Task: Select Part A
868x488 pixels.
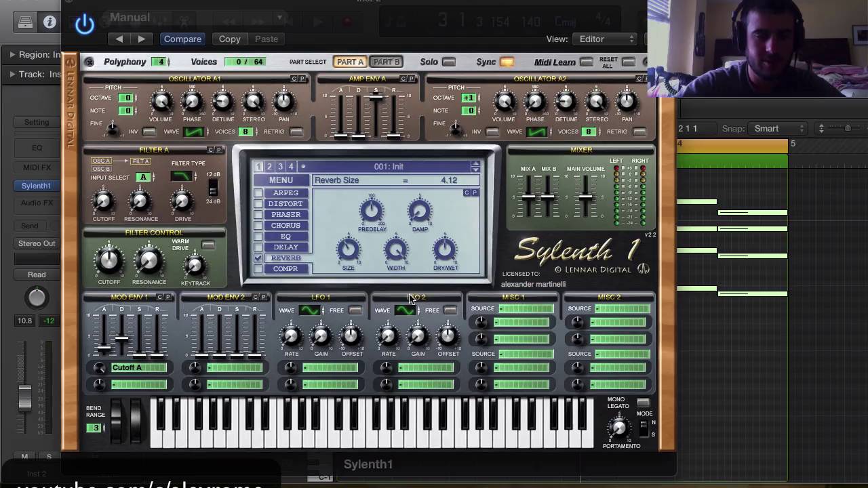Action: [x=350, y=62]
